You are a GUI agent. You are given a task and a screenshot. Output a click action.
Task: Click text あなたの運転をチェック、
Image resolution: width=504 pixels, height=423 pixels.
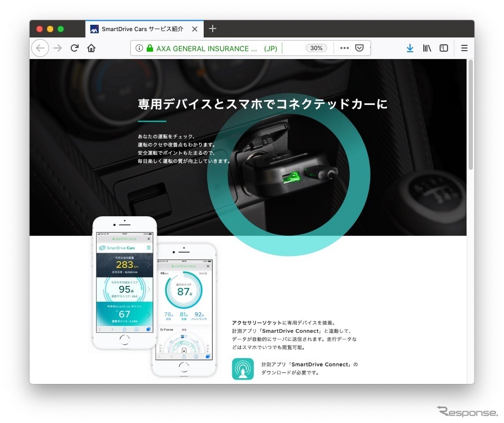tap(166, 136)
